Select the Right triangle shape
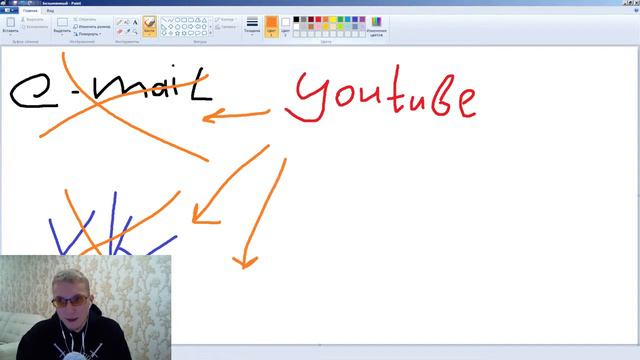This screenshot has height=360, width=640. coord(163,27)
